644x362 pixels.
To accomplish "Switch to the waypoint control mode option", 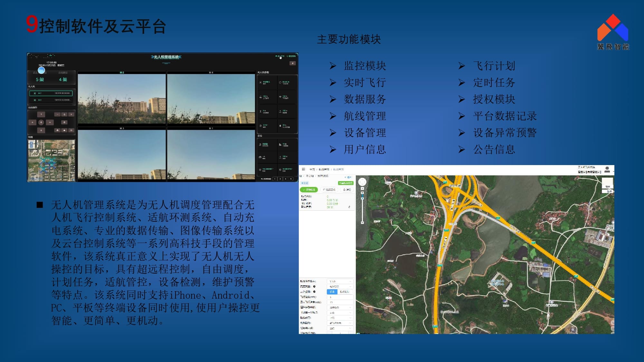I will coord(344,292).
